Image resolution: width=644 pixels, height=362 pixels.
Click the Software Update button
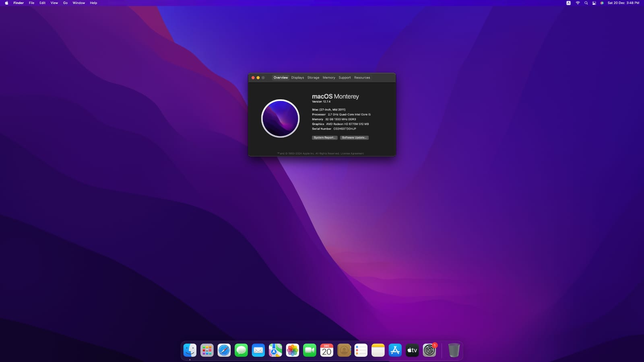click(x=354, y=138)
